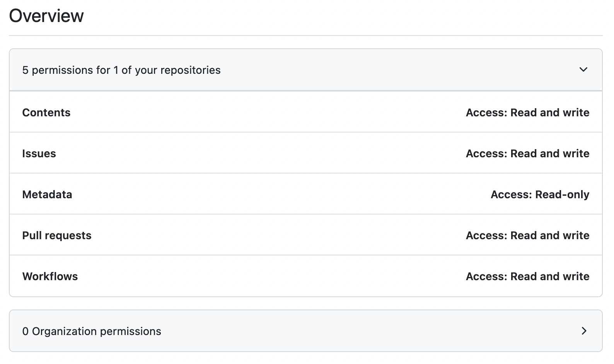
Task: Click Access: Read and write for Workflows
Action: pos(527,276)
